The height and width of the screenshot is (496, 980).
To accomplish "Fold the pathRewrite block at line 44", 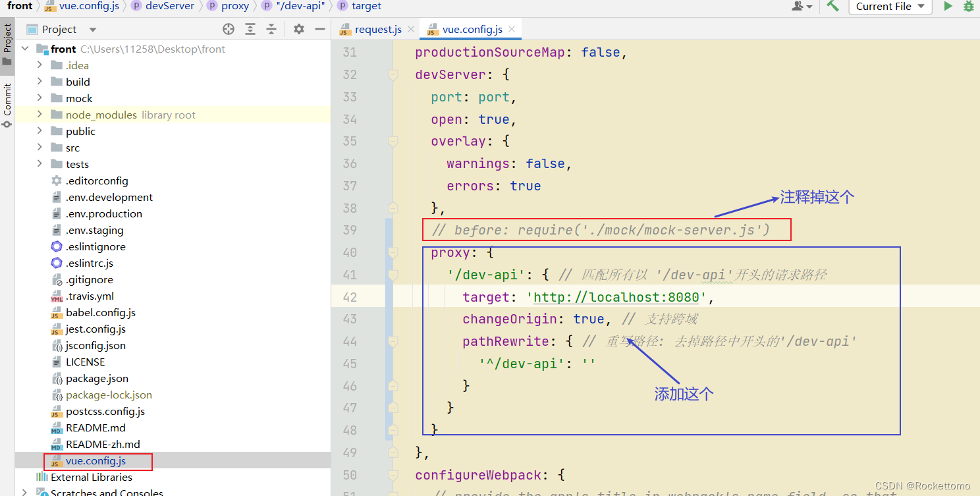I will (393, 341).
